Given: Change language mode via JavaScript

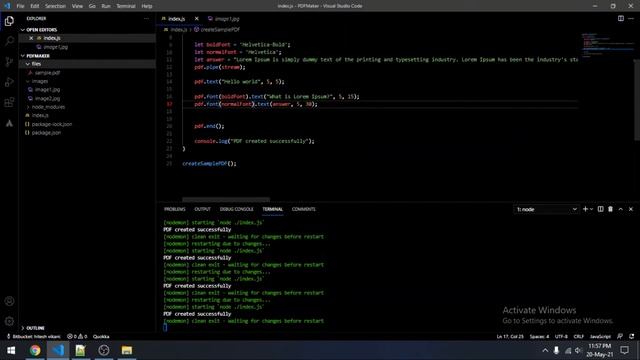Looking at the screenshot, I should 600,337.
